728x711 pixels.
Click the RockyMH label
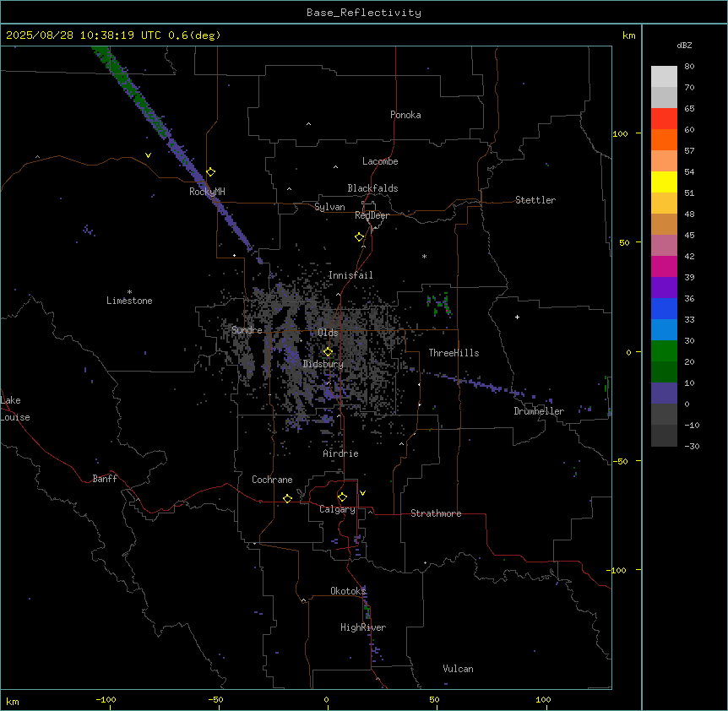click(x=207, y=192)
